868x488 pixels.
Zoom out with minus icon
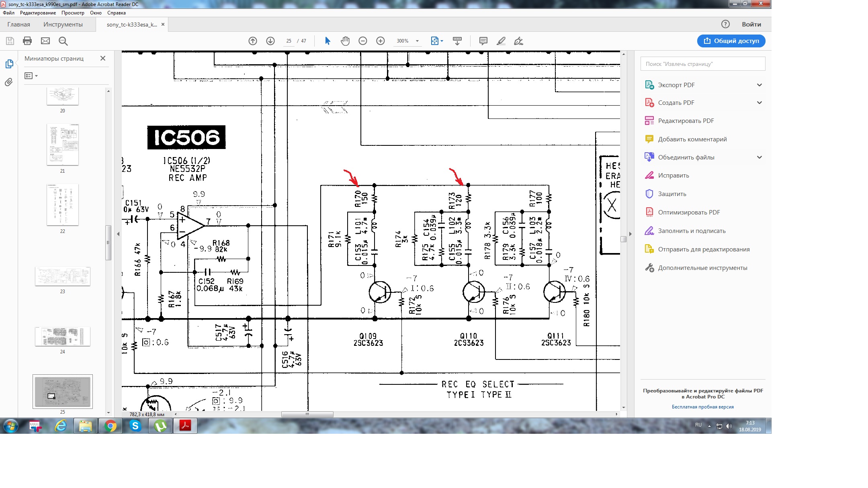363,41
